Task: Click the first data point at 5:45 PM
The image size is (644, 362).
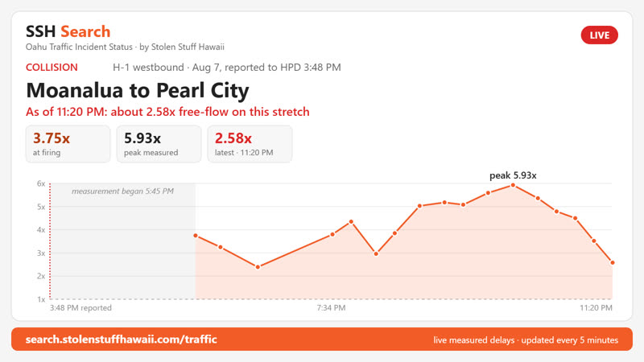Action: point(196,236)
